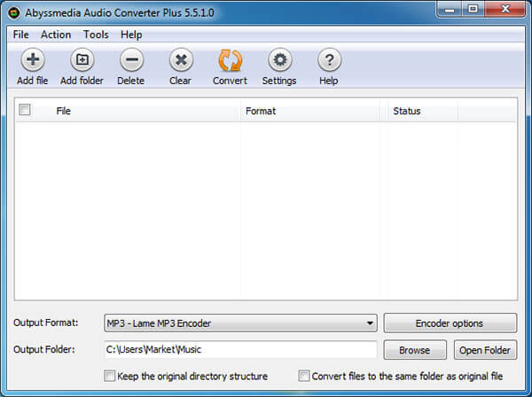Start conversion with the orange Convert icon
The width and height of the screenshot is (532, 397).
click(x=231, y=60)
